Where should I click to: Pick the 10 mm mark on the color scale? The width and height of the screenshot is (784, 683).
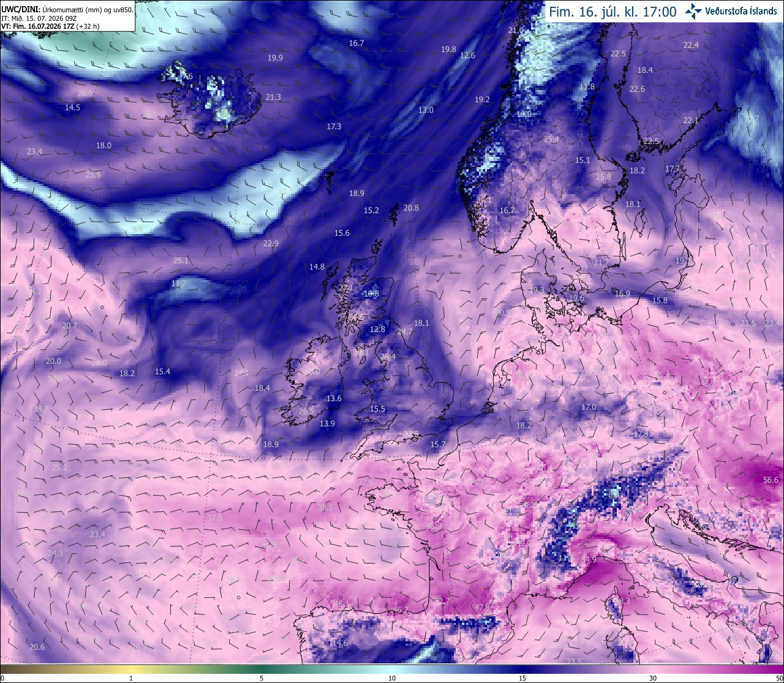tap(392, 678)
